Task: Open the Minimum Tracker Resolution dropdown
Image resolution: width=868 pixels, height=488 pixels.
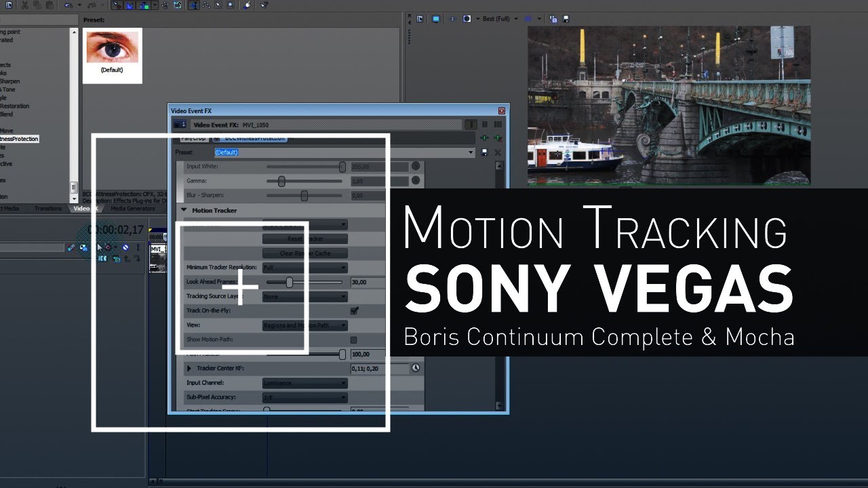Action: 305,268
